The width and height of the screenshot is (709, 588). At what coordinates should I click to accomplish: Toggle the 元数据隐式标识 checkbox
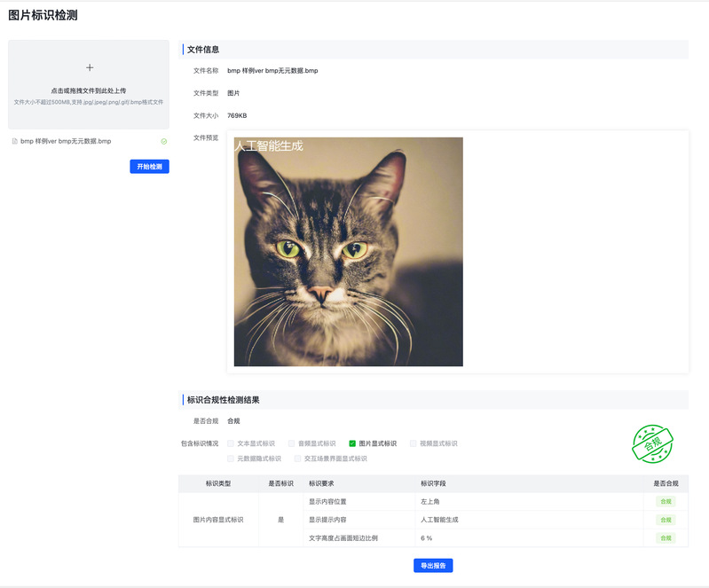pyautogui.click(x=231, y=459)
